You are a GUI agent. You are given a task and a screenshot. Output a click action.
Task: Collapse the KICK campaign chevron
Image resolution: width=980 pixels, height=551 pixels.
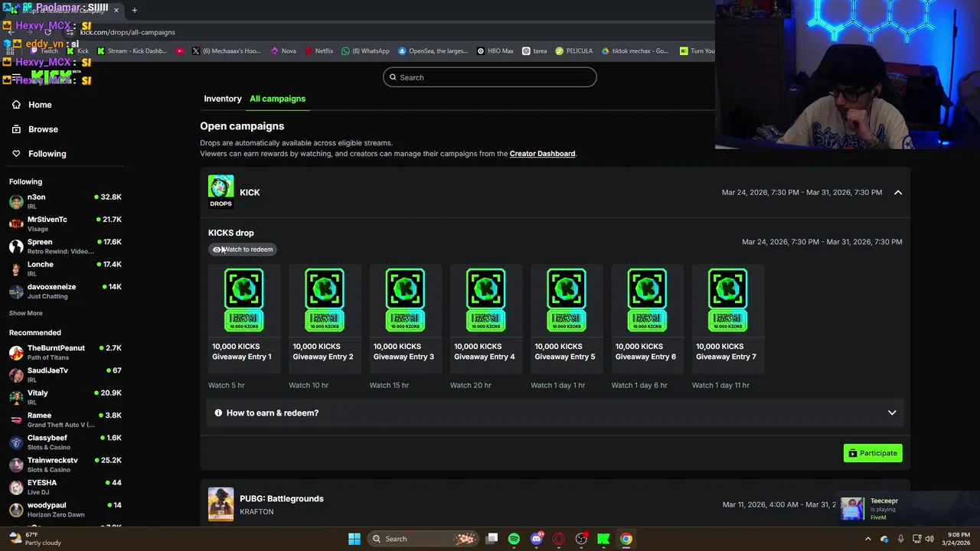(898, 193)
